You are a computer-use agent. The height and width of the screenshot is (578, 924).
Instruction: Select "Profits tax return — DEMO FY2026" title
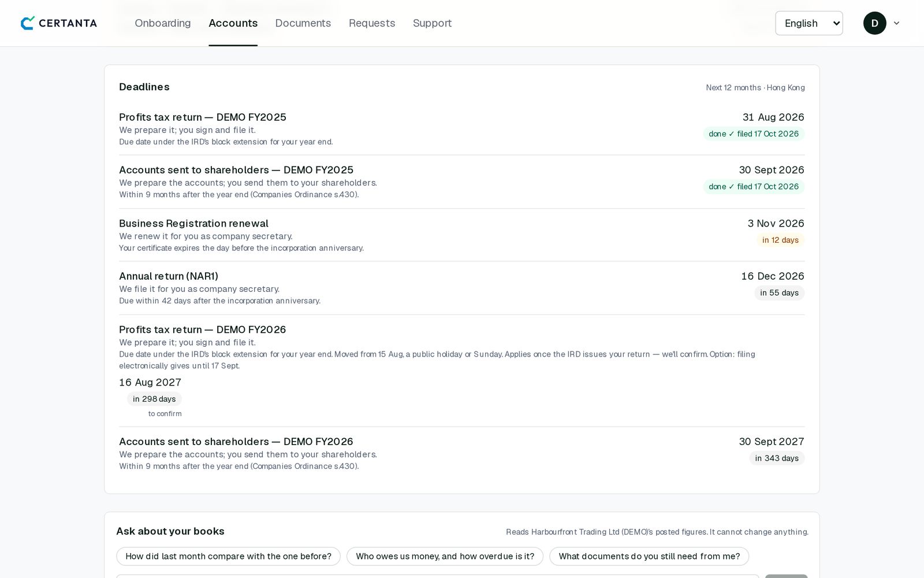pyautogui.click(x=203, y=329)
